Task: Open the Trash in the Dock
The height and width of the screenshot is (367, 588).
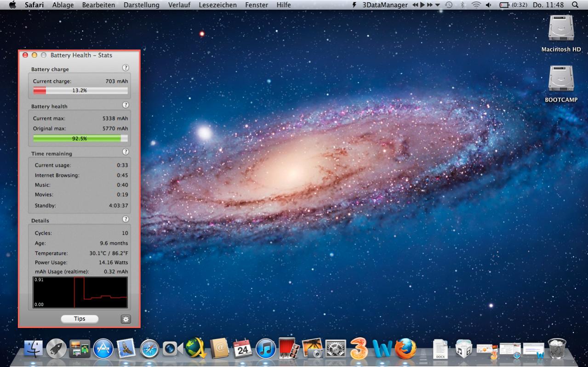Action: 557,349
